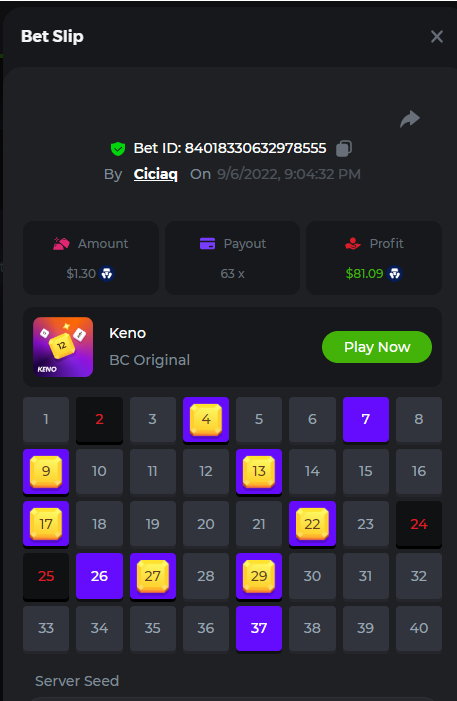
Task: Select Keno tile number 4 gem
Action: pos(206,420)
